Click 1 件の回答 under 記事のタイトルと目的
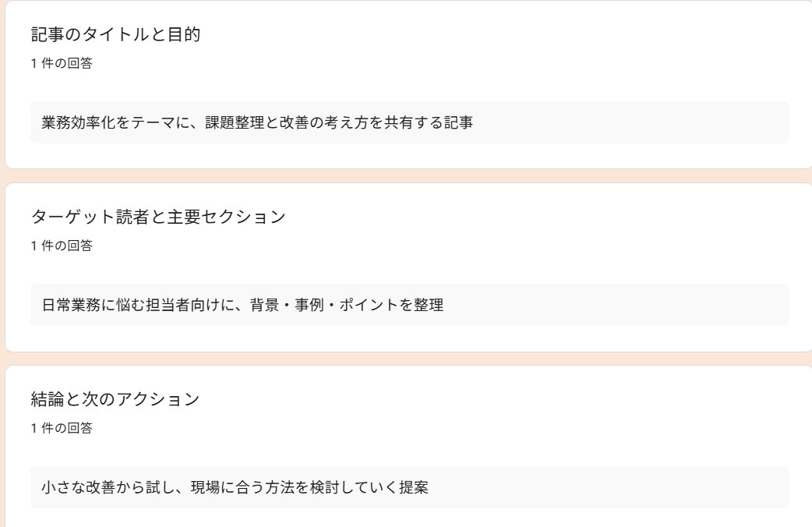The image size is (812, 527). pos(61,63)
